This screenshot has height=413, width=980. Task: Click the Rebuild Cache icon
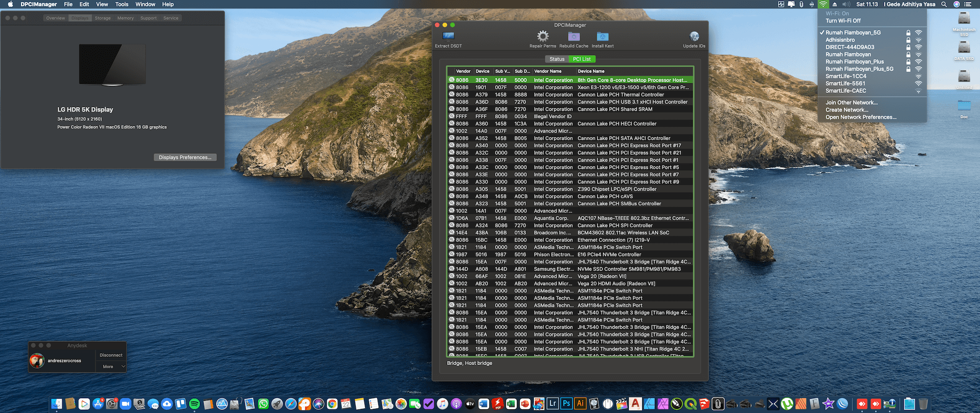coord(574,36)
